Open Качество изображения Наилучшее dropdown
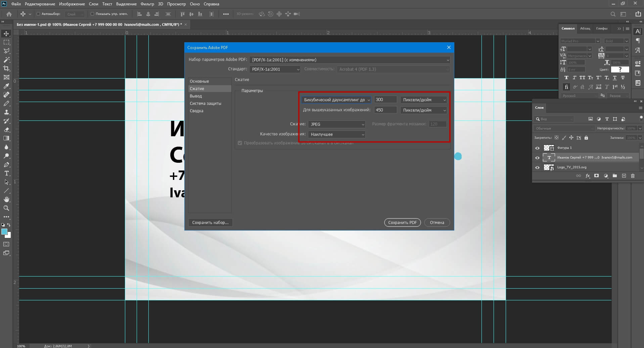The width and height of the screenshot is (644, 348). tap(336, 134)
